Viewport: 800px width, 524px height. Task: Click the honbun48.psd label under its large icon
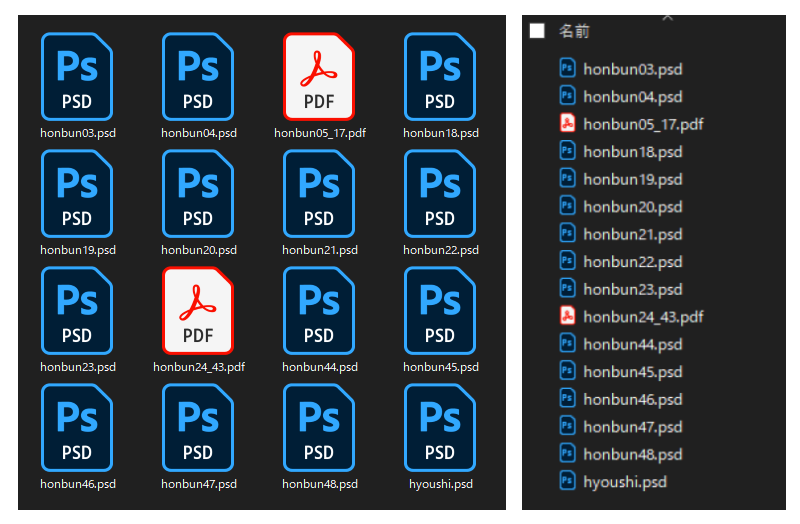pos(319,484)
